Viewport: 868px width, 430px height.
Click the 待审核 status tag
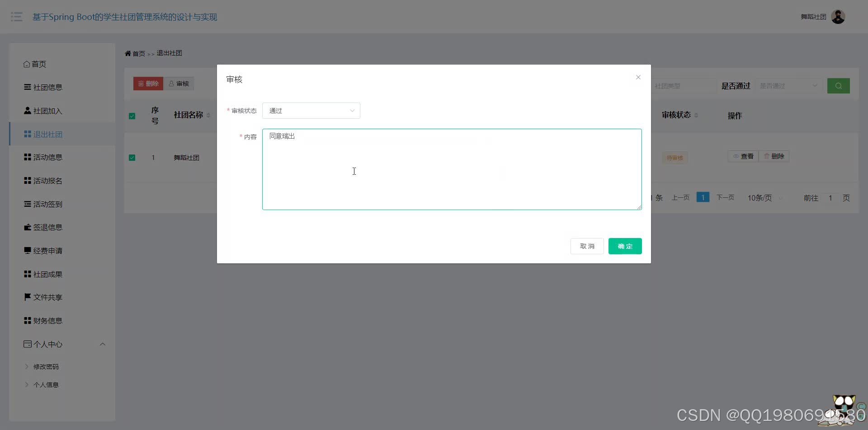(675, 158)
